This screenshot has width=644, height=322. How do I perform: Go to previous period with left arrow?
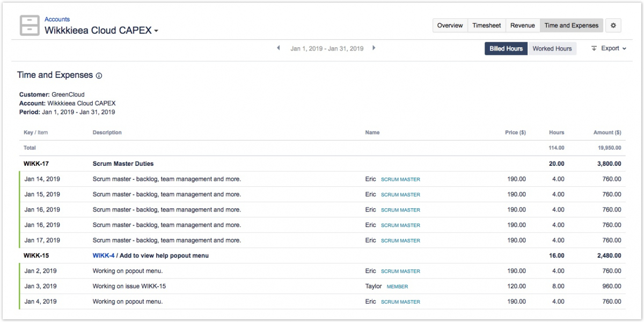pyautogui.click(x=279, y=48)
